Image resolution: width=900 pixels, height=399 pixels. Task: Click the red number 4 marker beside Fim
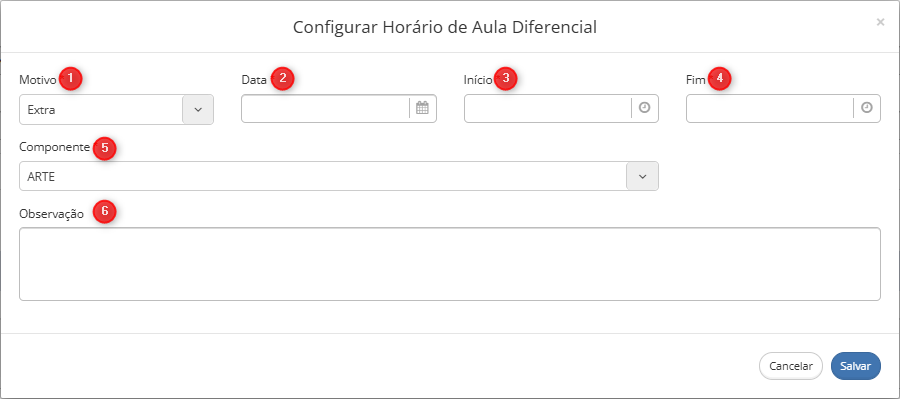pos(719,79)
